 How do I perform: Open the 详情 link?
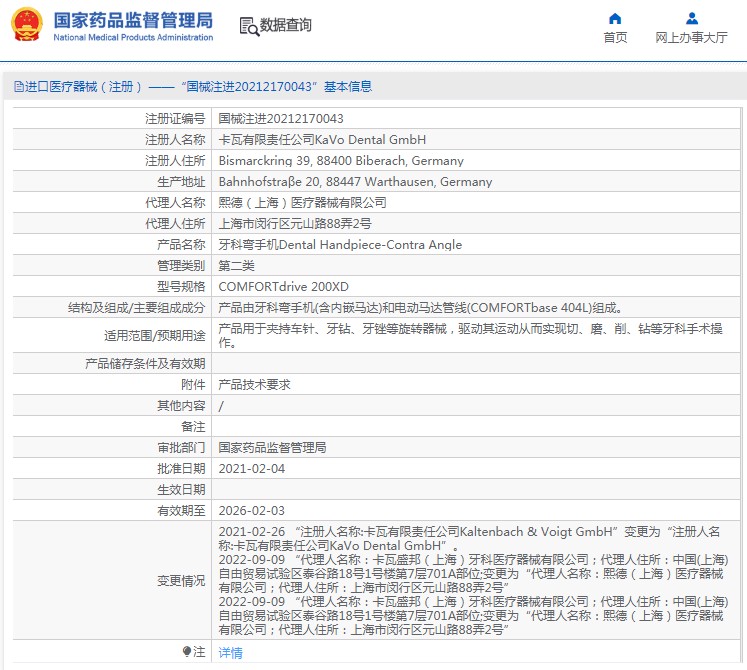pyautogui.click(x=231, y=652)
